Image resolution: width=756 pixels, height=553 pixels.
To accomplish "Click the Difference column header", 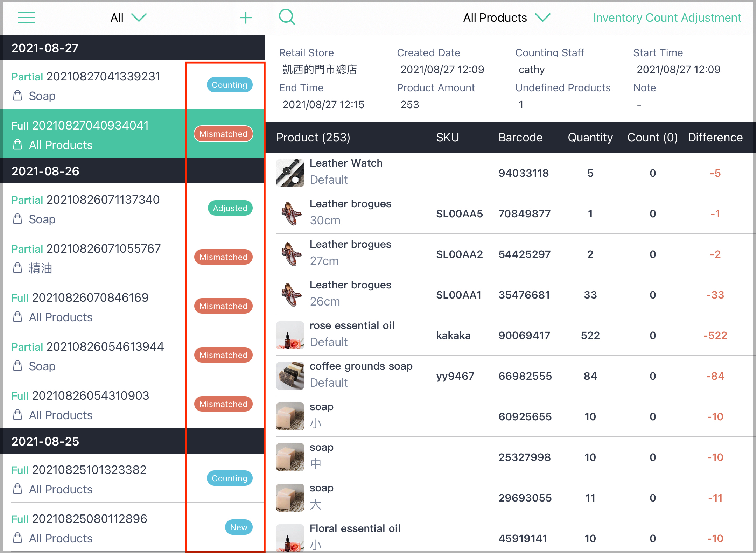I will pos(715,137).
